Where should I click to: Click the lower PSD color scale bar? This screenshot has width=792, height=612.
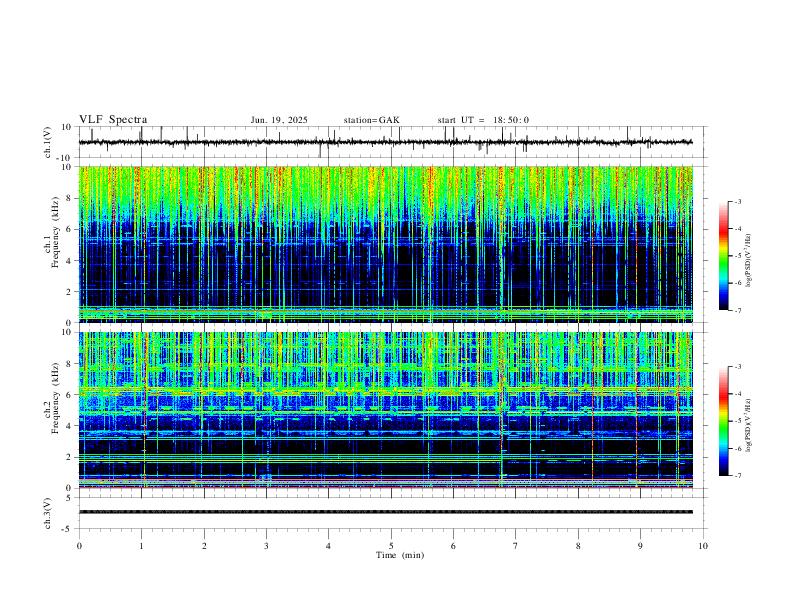(724, 421)
